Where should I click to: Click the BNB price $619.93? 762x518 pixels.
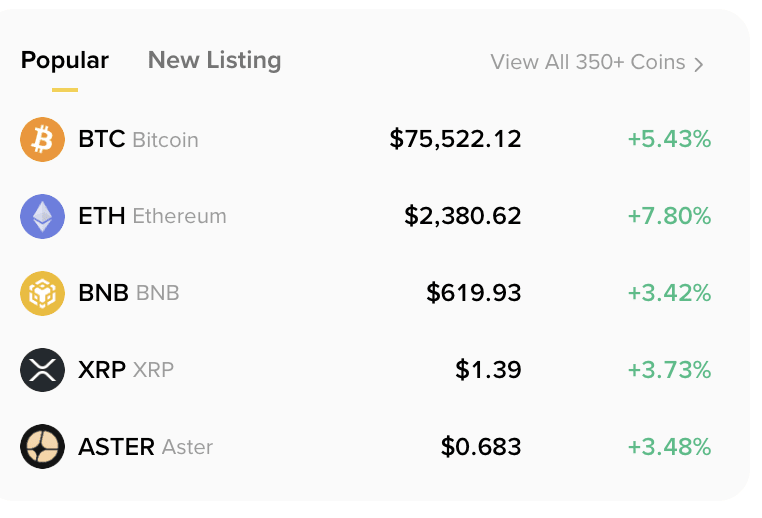(473, 293)
